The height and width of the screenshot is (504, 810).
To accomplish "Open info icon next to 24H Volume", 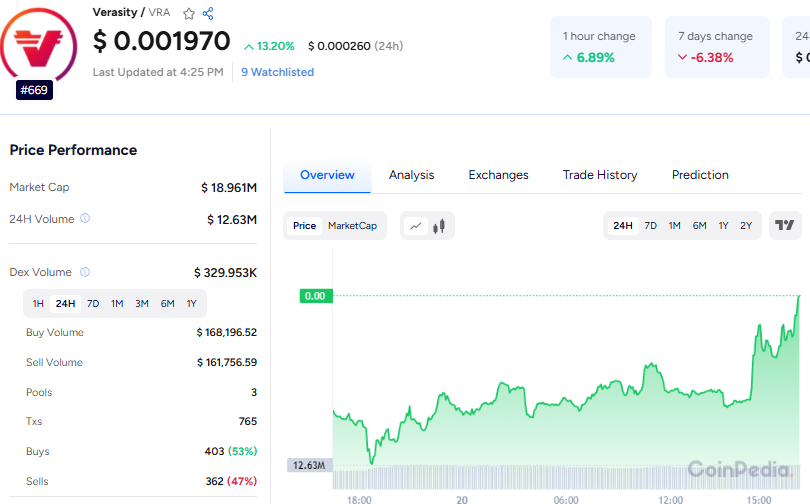I will pos(85,218).
